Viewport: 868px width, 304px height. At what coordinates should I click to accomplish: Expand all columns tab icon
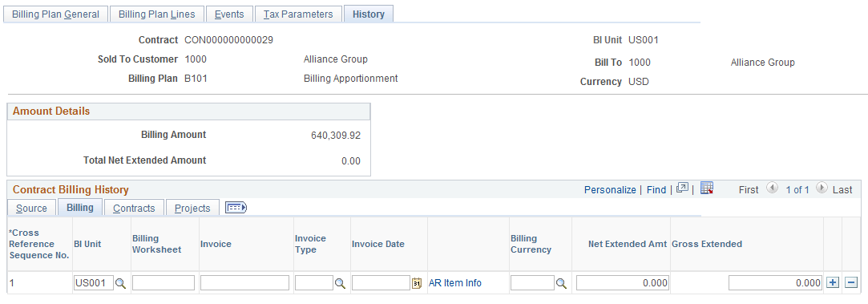pyautogui.click(x=236, y=208)
